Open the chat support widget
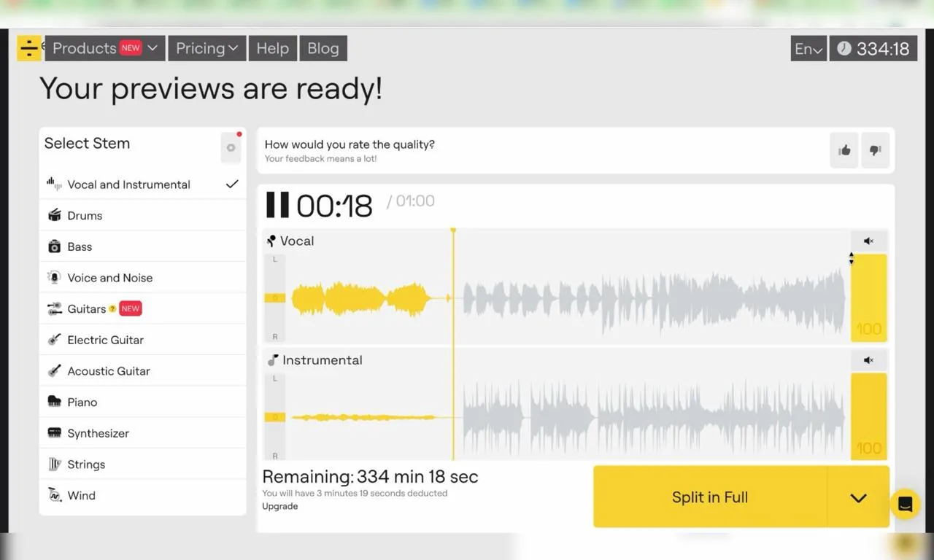Image resolution: width=934 pixels, height=560 pixels. coord(905,504)
